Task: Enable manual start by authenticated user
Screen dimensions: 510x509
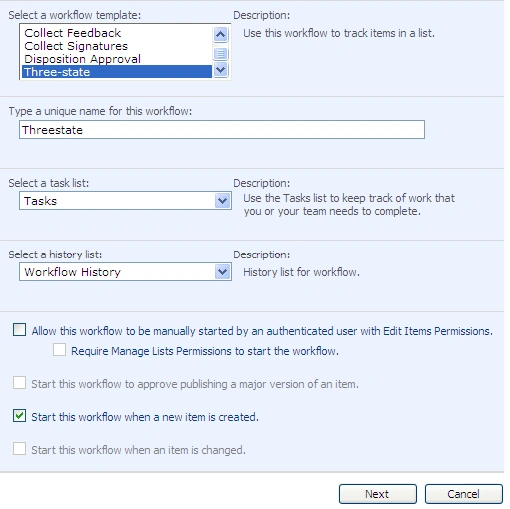Action: [x=19, y=330]
